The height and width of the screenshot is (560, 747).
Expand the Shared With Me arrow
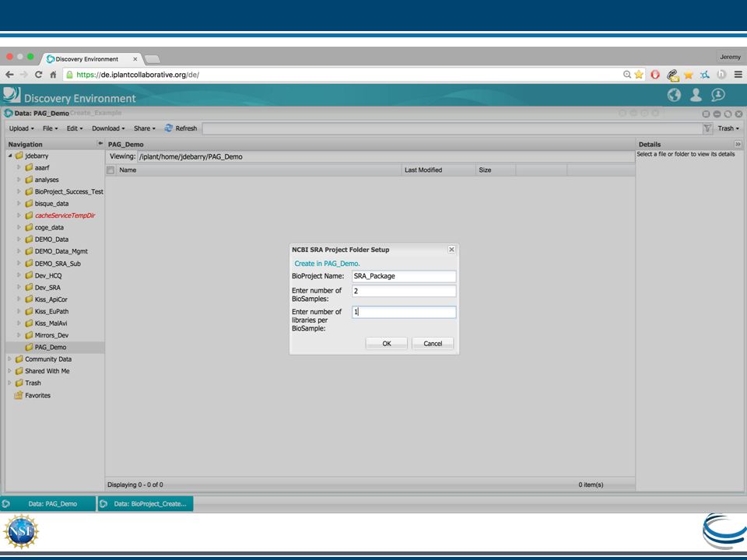point(9,371)
